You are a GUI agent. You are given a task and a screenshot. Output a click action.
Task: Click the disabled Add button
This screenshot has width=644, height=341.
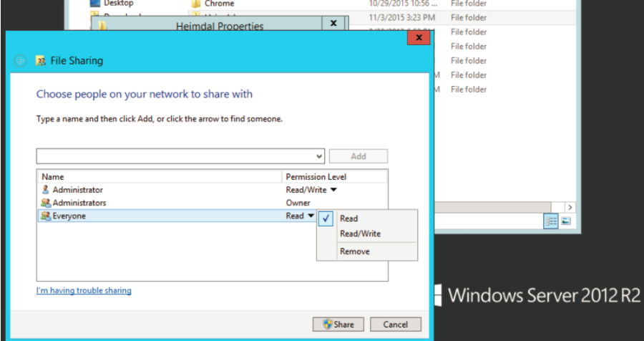click(358, 156)
